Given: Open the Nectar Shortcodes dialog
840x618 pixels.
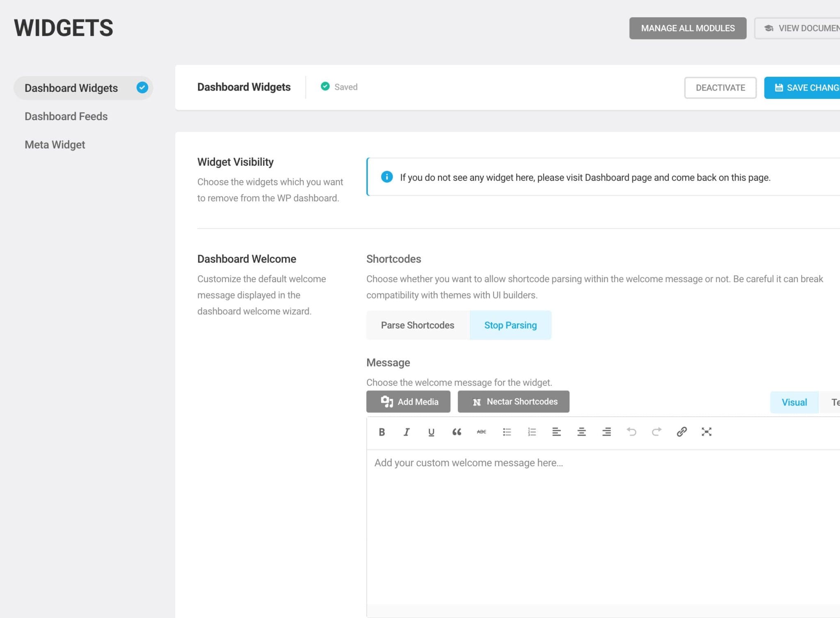Looking at the screenshot, I should click(513, 402).
